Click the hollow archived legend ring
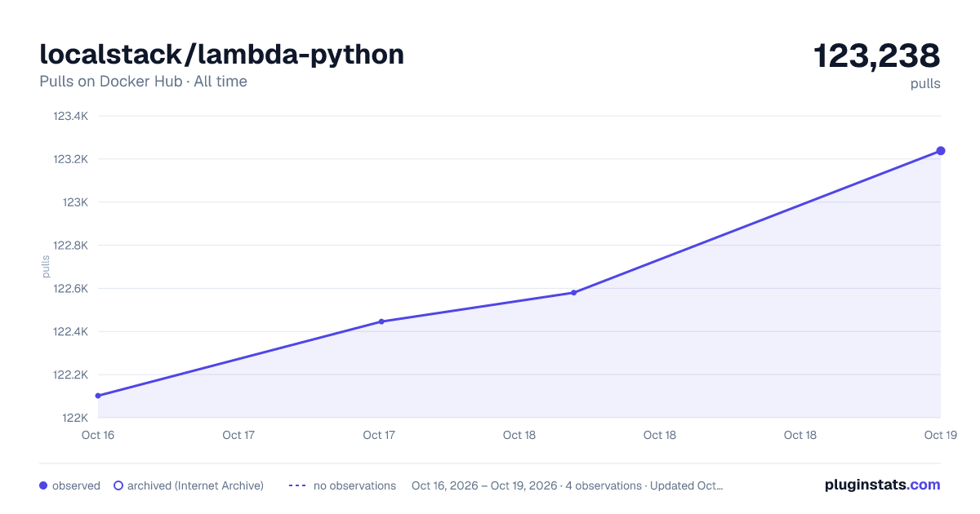Screen dimensions: 980x514 [x=118, y=485]
